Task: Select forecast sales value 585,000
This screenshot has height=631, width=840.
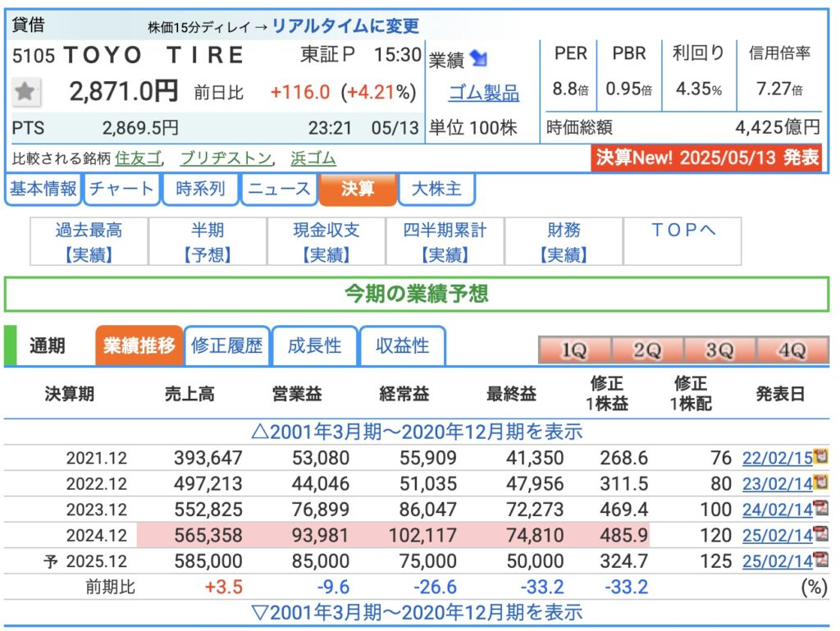Action: [208, 560]
